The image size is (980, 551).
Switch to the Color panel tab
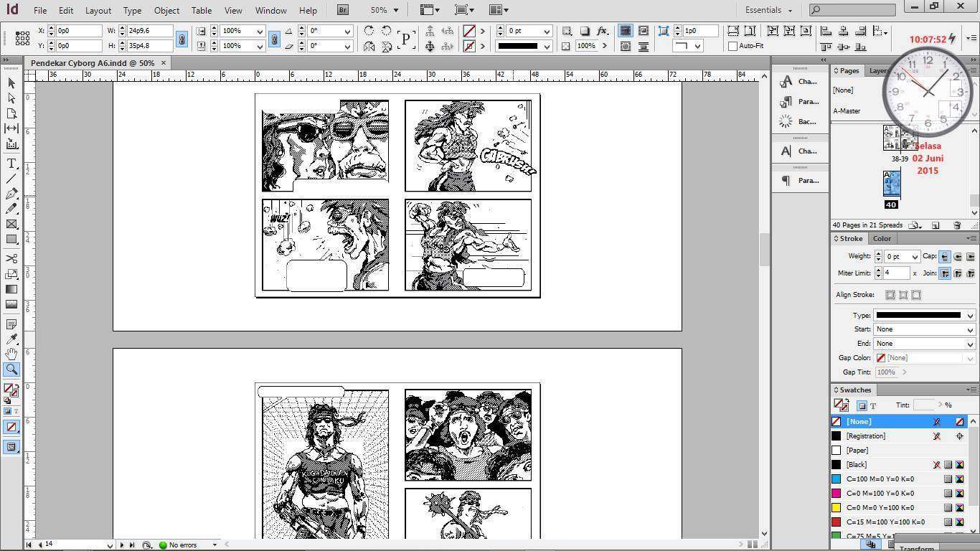pos(882,238)
